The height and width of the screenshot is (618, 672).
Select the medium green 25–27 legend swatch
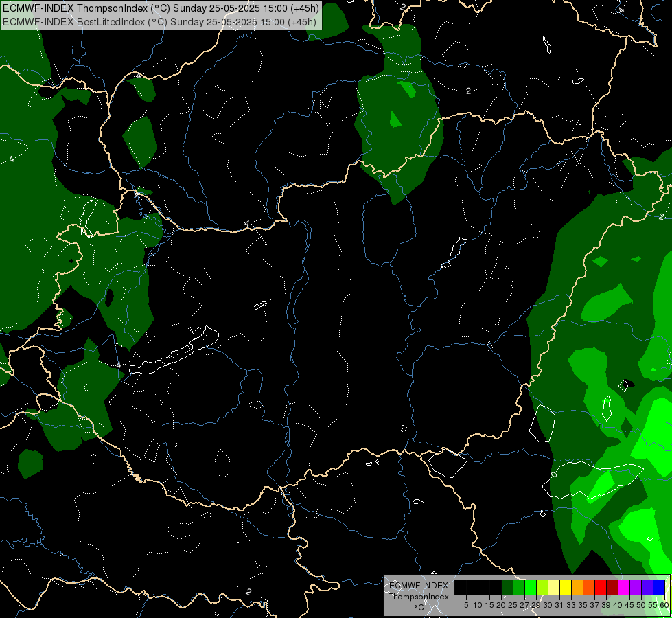(x=519, y=587)
